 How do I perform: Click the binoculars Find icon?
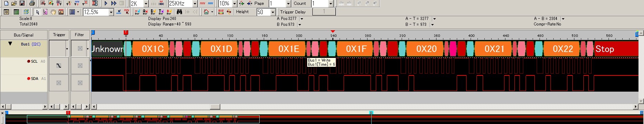click(179, 12)
